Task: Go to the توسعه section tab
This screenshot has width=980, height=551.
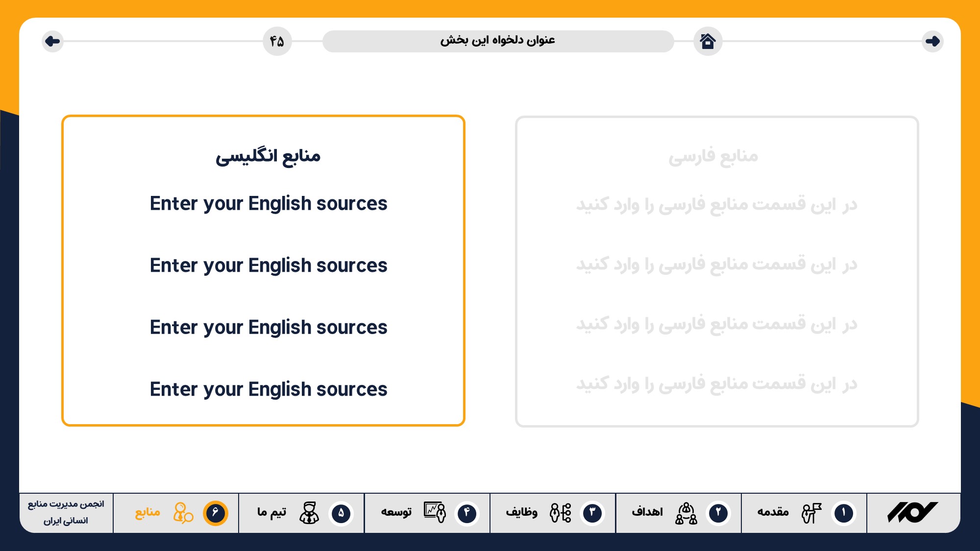Action: [x=396, y=512]
